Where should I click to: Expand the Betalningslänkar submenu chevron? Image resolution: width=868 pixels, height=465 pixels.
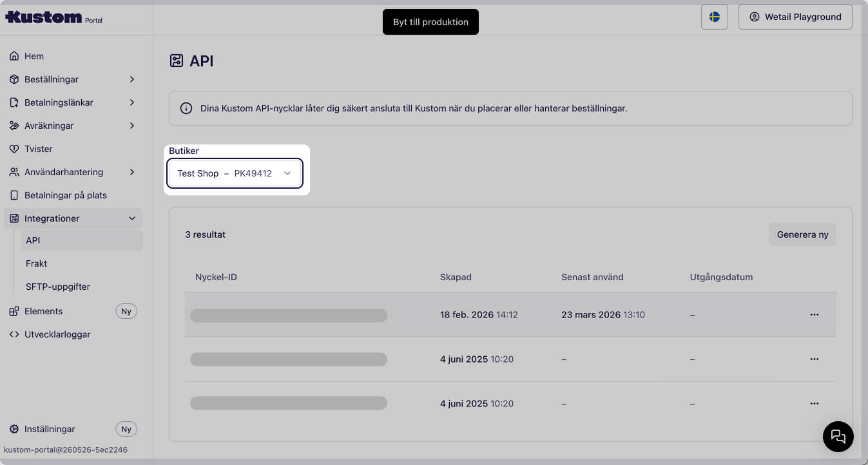[132, 102]
